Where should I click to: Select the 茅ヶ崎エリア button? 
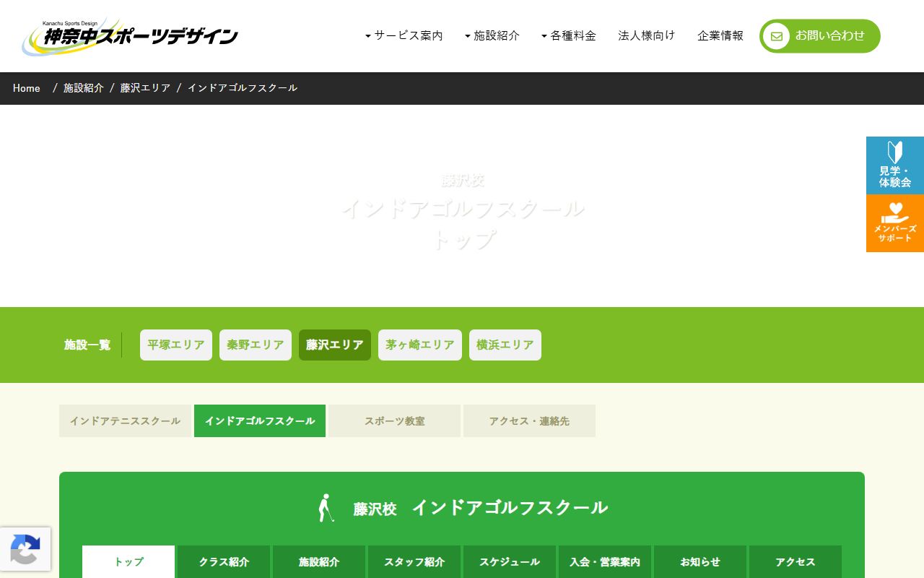(x=420, y=345)
